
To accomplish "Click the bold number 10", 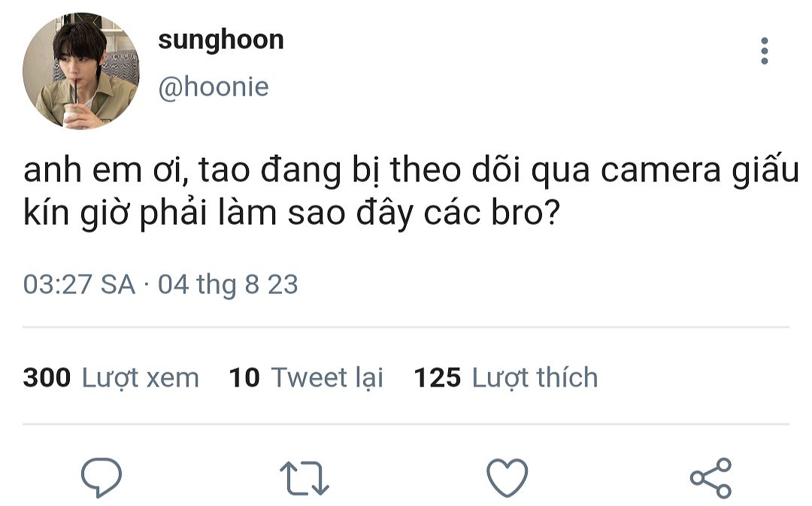I will 244,377.
